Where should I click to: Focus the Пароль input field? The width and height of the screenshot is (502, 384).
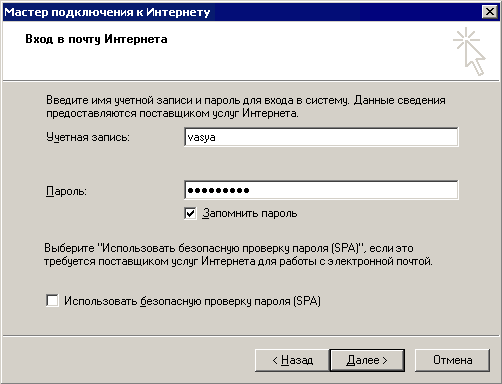(321, 190)
